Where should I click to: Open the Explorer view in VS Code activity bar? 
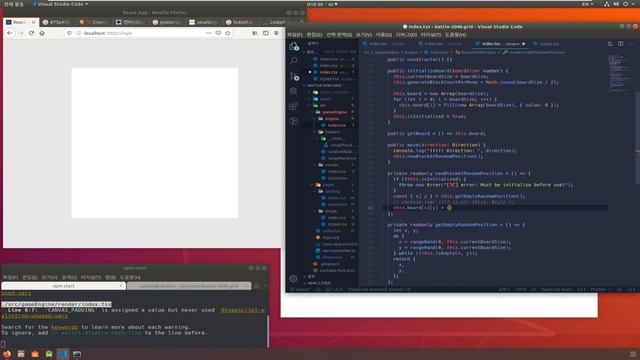294,47
